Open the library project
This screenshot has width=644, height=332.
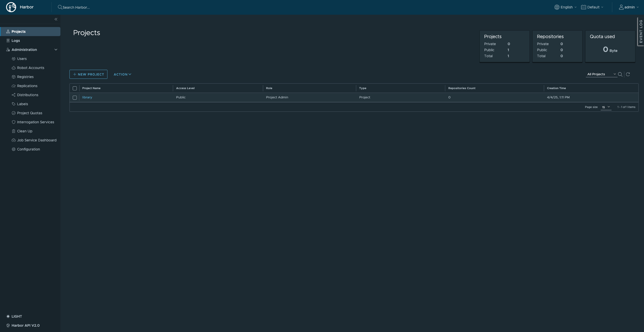coord(87,97)
